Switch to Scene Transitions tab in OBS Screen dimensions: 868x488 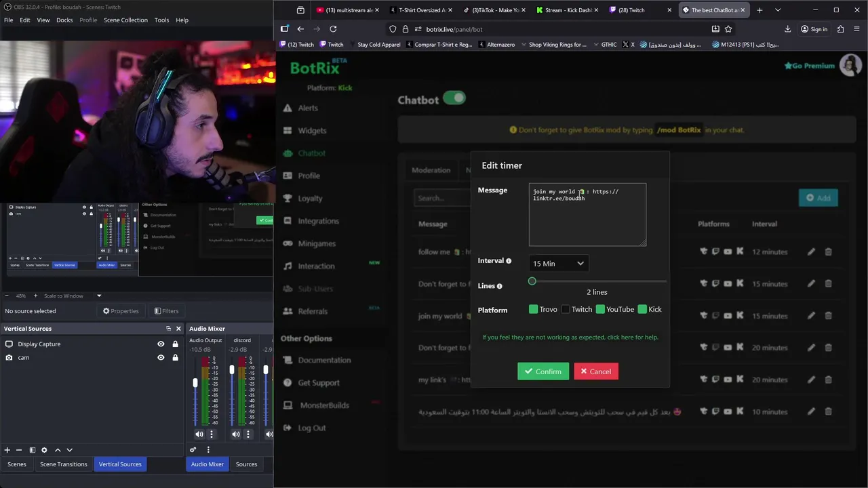coord(64,464)
